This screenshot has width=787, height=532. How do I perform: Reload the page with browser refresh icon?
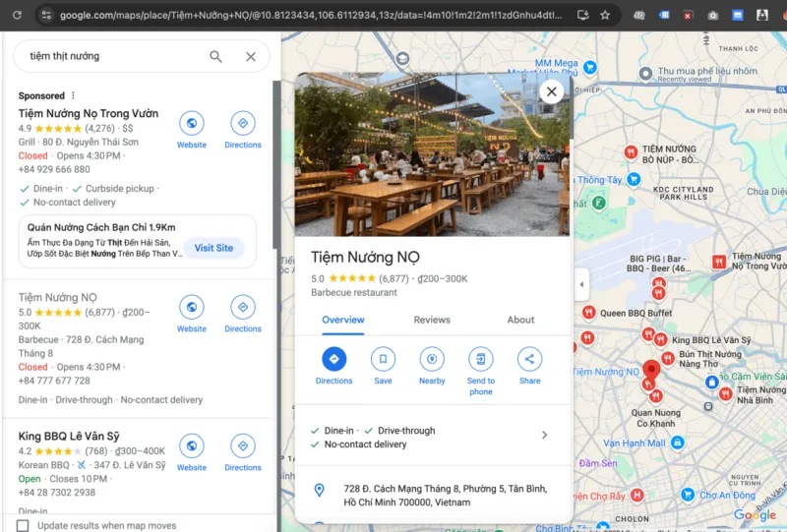[17, 15]
